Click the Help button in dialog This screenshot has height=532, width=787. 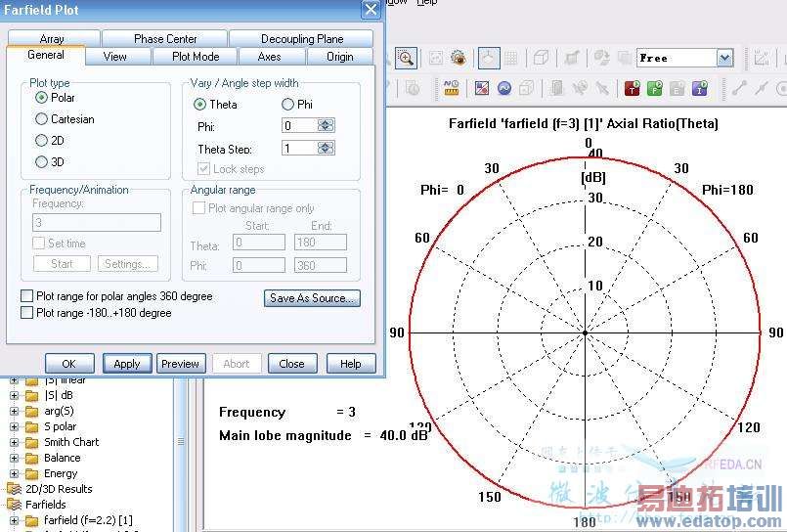click(350, 364)
